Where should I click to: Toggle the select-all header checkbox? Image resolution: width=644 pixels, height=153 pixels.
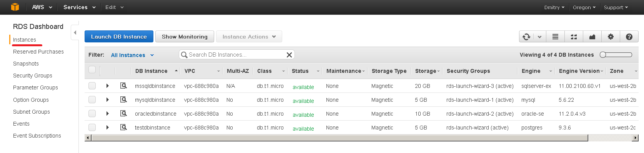(92, 69)
